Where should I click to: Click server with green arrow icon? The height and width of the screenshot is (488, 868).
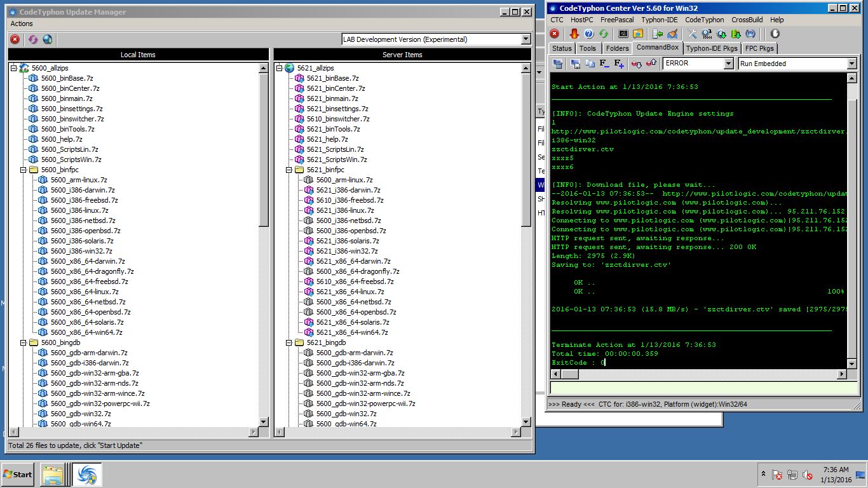[x=658, y=34]
